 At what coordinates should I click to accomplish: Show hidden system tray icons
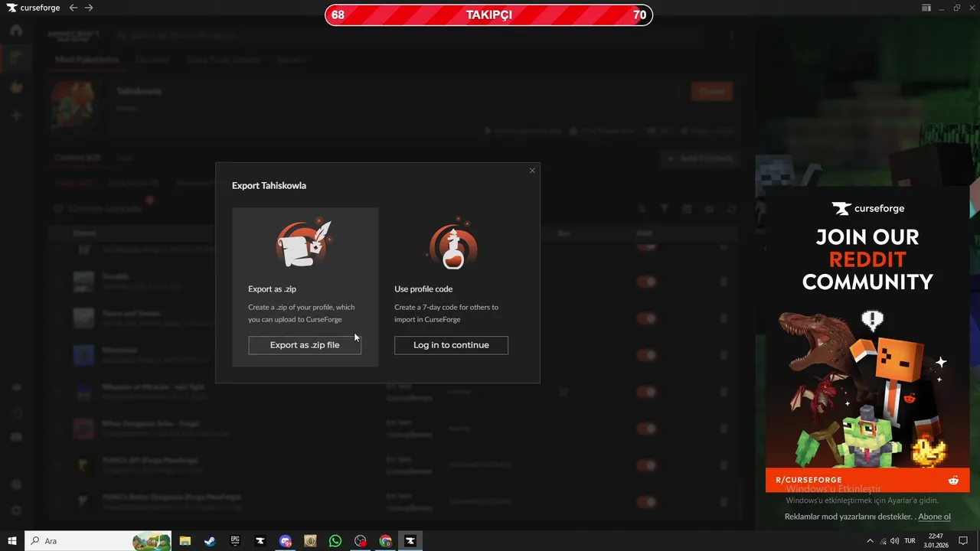pyautogui.click(x=870, y=541)
